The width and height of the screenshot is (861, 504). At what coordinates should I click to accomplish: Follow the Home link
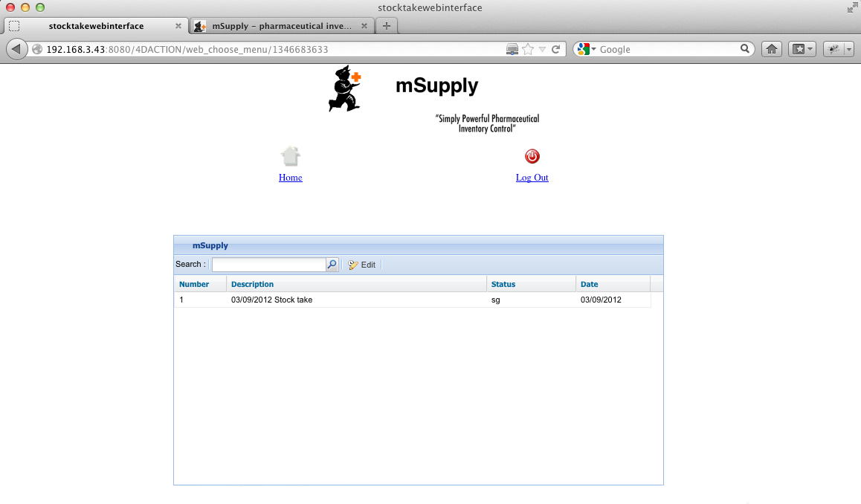[x=291, y=178]
